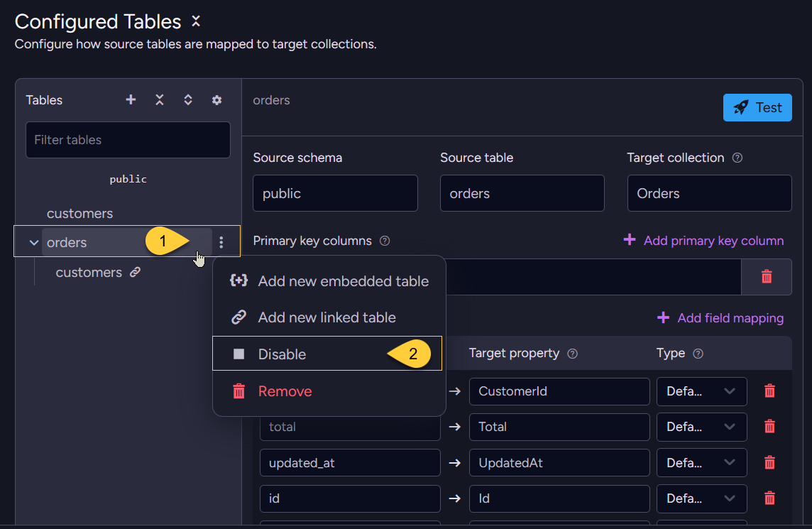Viewport: 812px width, 529px height.
Task: Click Add field mapping
Action: coord(720,317)
